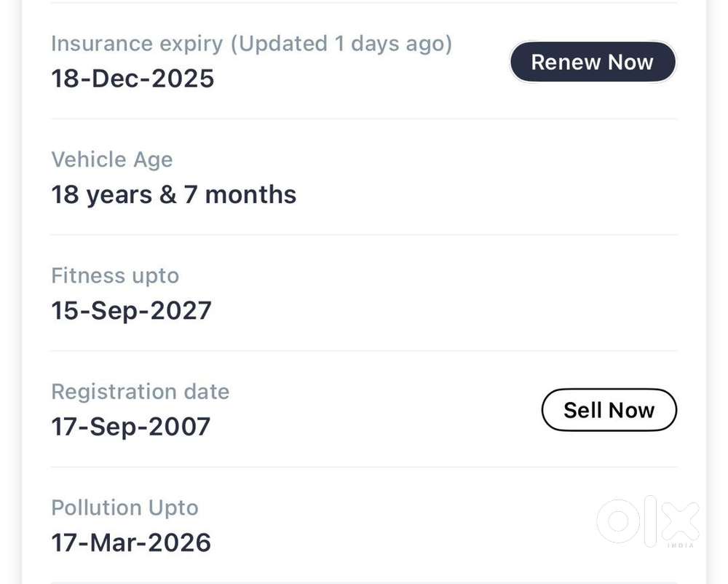Click the 18-Dec-2025 insurance date

[132, 79]
